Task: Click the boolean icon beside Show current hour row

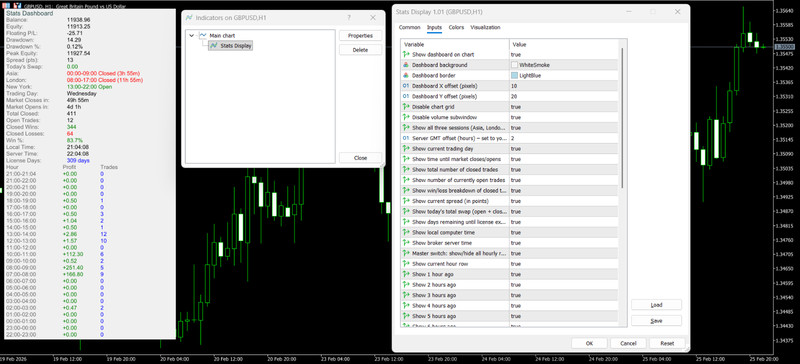Action: click(406, 264)
